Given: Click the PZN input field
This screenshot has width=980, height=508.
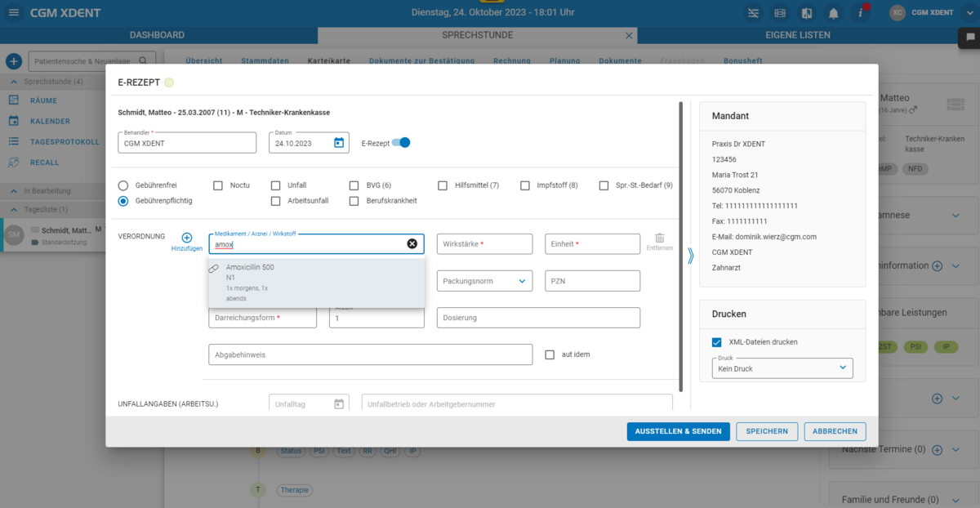Looking at the screenshot, I should [593, 281].
